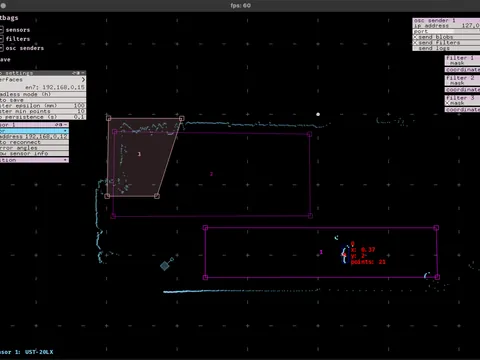Click the save label under osc senders

click(5, 60)
